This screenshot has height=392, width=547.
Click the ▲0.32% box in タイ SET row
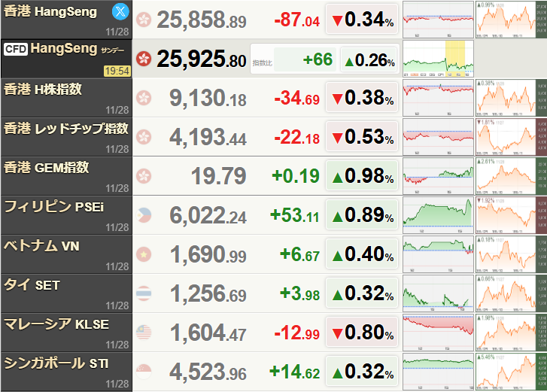pyautogui.click(x=362, y=293)
